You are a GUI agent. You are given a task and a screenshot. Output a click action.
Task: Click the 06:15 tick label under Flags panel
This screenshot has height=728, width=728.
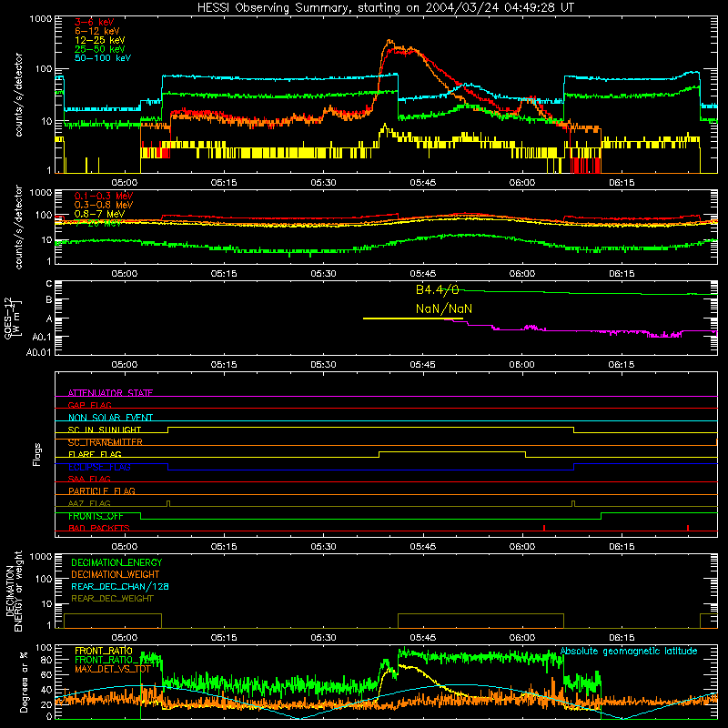pyautogui.click(x=622, y=547)
